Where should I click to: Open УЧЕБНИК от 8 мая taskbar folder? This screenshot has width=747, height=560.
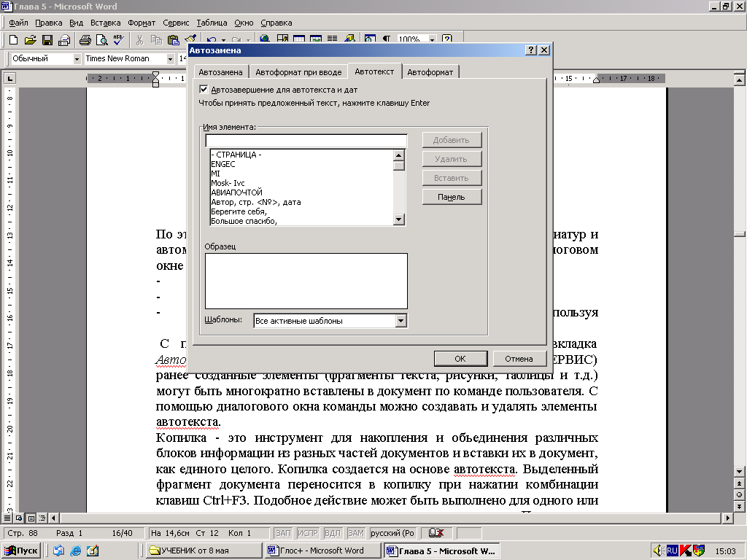pyautogui.click(x=204, y=551)
